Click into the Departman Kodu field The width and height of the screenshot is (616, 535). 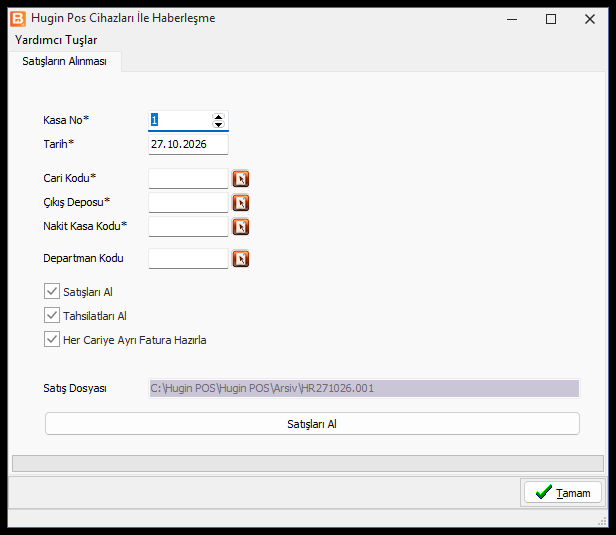coord(188,259)
